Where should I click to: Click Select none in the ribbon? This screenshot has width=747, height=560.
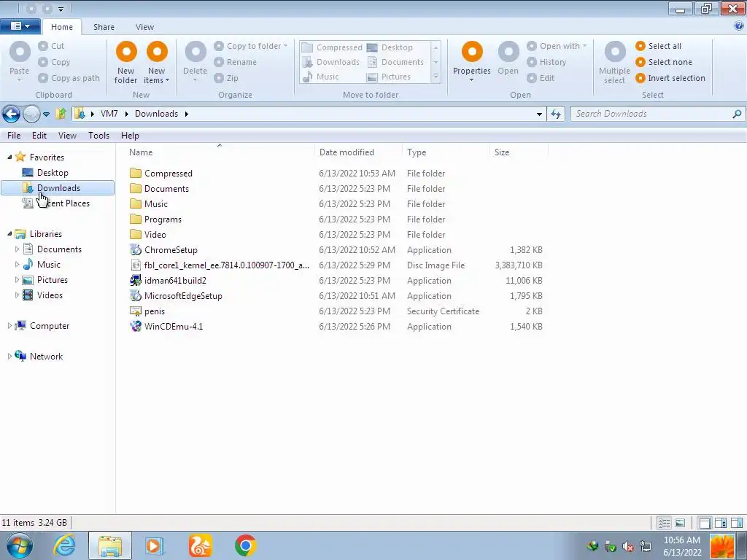[x=664, y=62]
